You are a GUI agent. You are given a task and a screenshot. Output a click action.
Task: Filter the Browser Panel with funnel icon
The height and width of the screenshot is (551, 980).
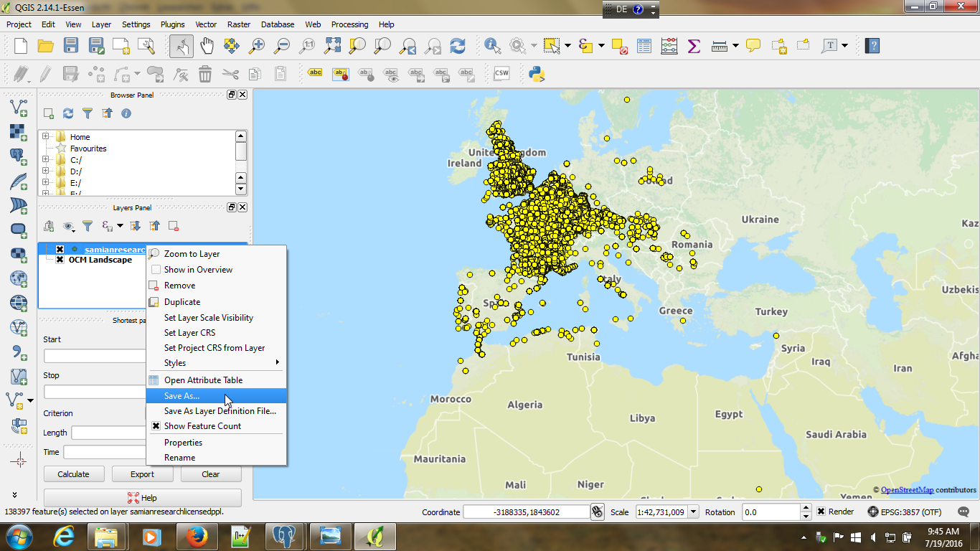(88, 113)
